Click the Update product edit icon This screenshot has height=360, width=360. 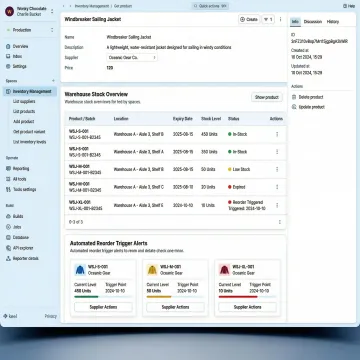[x=294, y=107]
